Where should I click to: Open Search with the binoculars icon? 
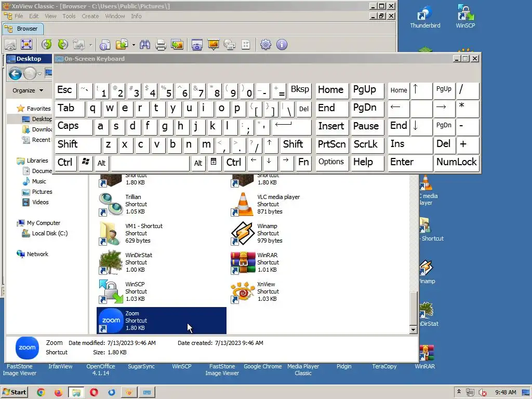pos(145,45)
